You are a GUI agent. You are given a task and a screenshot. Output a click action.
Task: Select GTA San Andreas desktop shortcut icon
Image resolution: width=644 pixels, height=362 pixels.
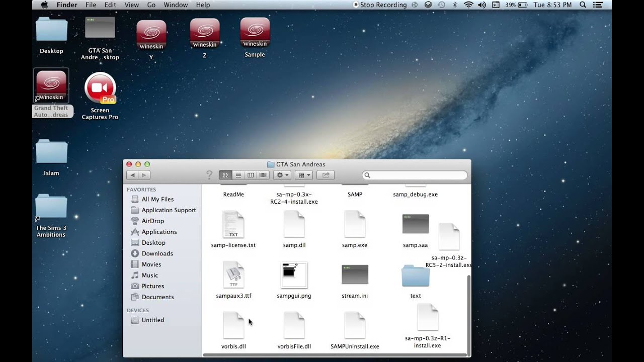pos(100,28)
